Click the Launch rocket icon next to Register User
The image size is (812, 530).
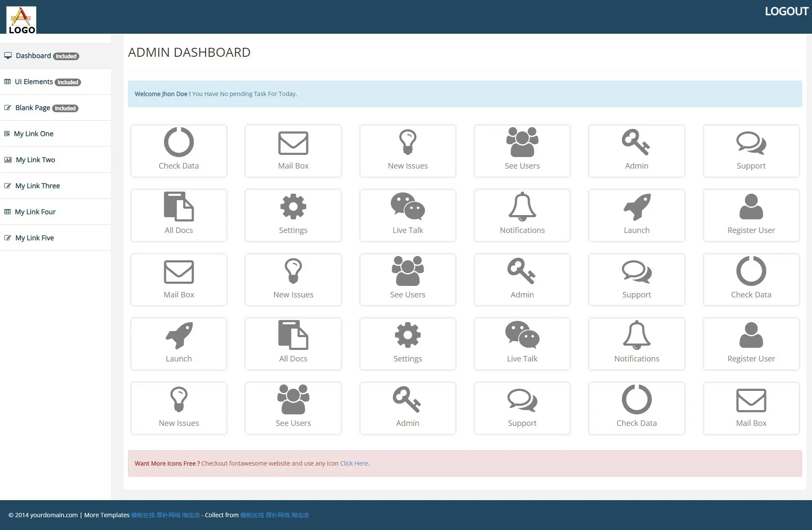coord(636,207)
